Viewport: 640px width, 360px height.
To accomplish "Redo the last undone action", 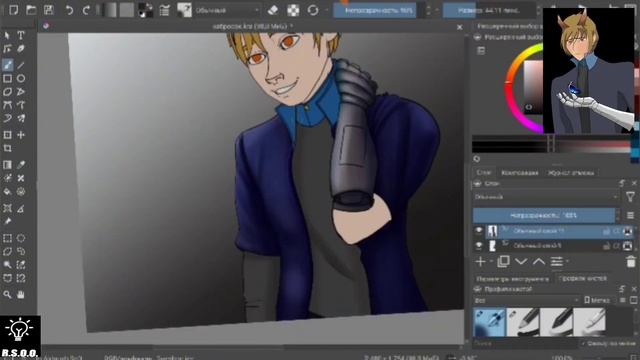I will tap(86, 10).
